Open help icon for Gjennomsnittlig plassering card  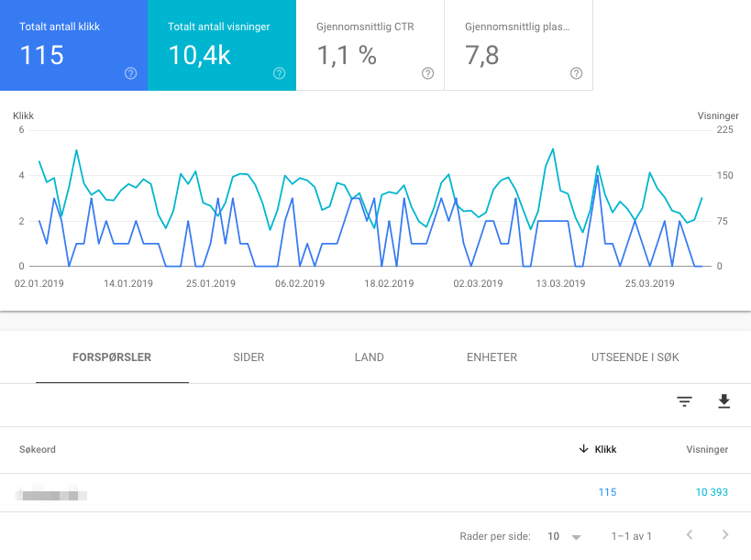[x=576, y=73]
